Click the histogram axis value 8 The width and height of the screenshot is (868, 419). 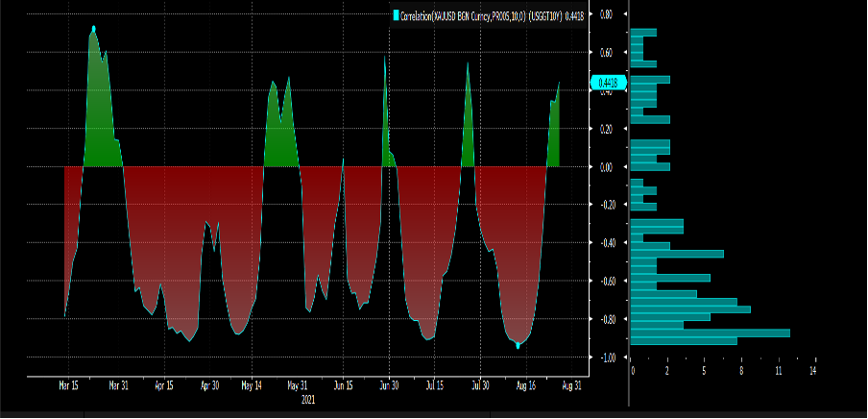click(x=742, y=370)
